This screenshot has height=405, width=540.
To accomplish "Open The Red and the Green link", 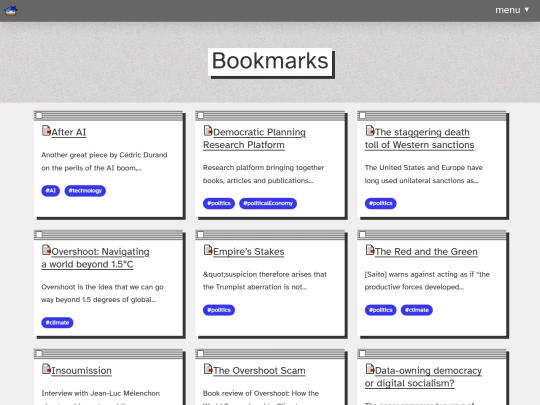I will point(426,251).
